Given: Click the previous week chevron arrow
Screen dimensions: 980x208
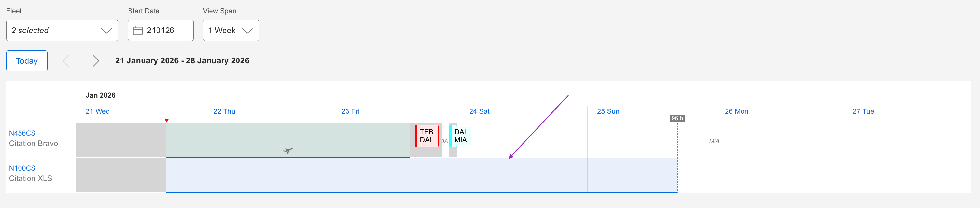Looking at the screenshot, I should (x=66, y=60).
